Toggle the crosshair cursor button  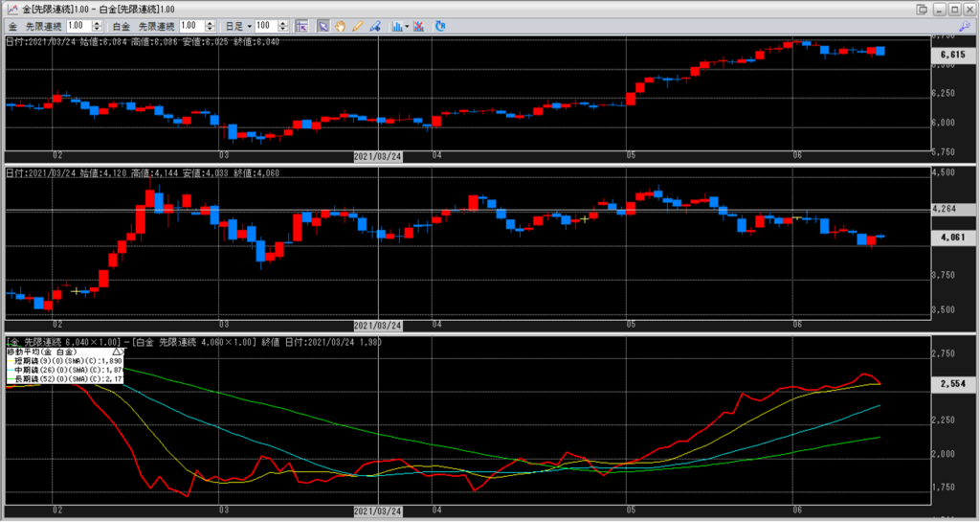point(301,26)
